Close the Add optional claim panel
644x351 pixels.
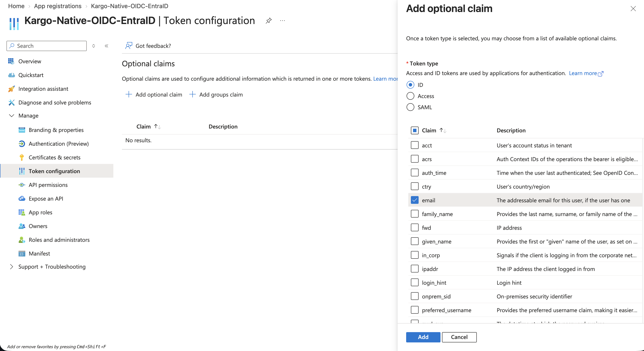click(633, 9)
